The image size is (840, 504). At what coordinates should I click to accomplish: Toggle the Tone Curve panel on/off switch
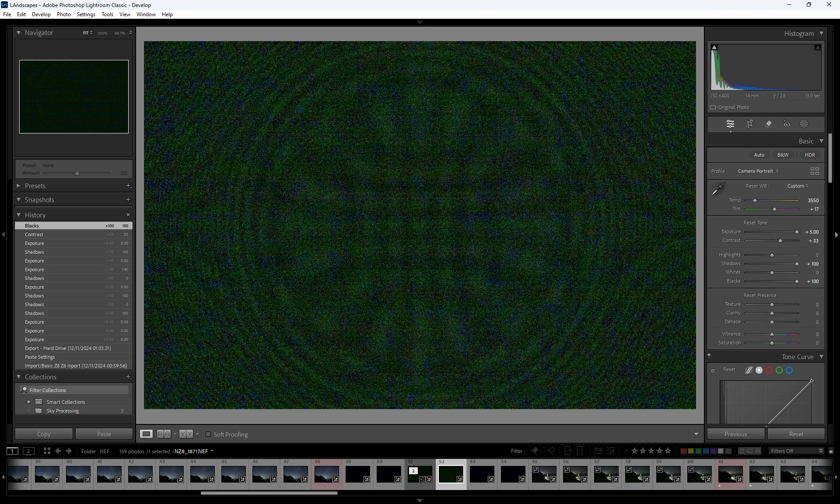tap(709, 356)
